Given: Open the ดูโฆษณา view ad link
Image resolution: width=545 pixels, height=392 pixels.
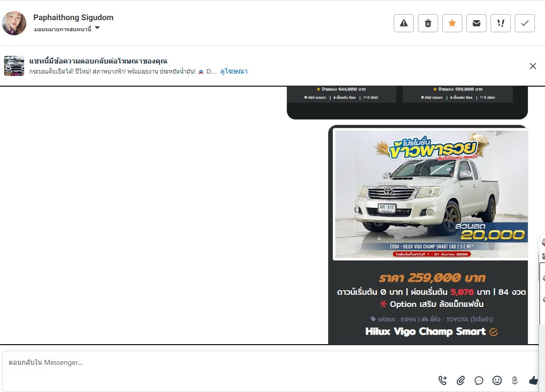Looking at the screenshot, I should click(234, 71).
